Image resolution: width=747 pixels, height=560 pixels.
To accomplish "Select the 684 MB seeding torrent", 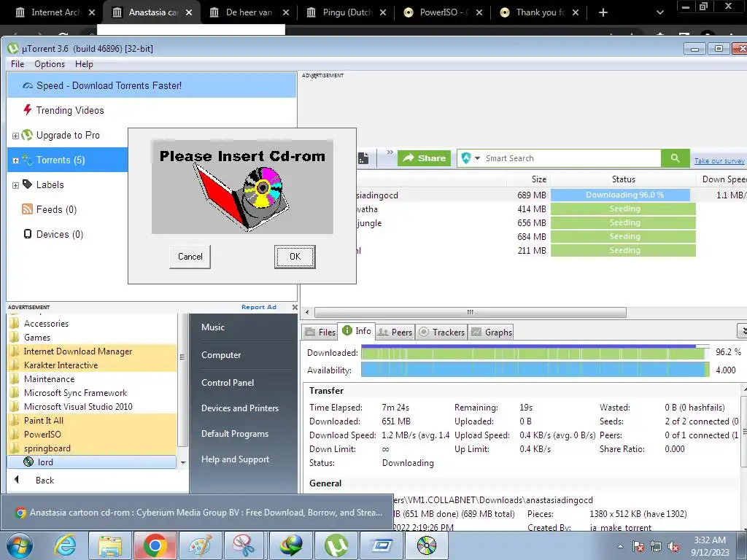I will pos(524,236).
